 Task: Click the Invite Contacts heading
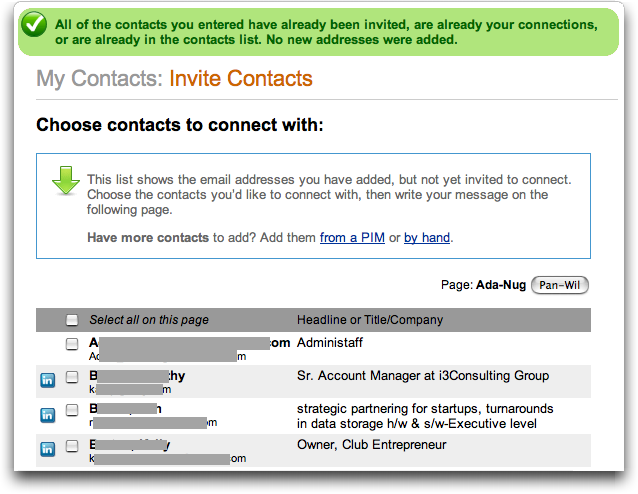(x=241, y=79)
